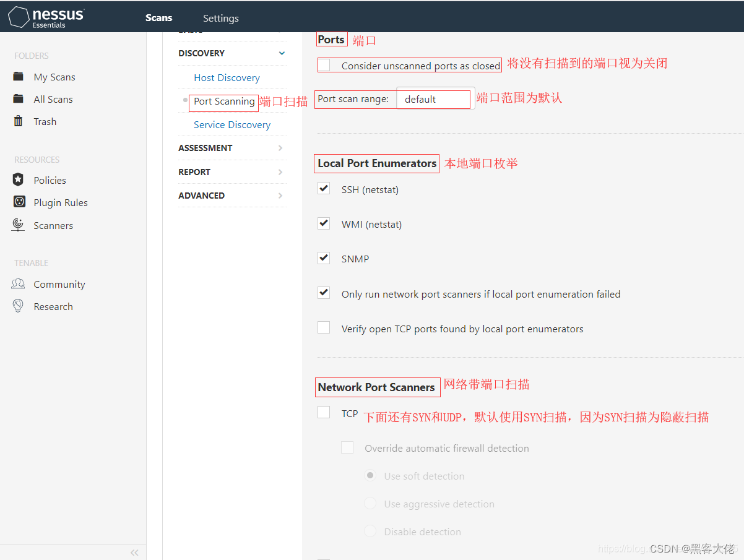Image resolution: width=744 pixels, height=560 pixels.
Task: Click the DISCOVERY section label
Action: 201,53
